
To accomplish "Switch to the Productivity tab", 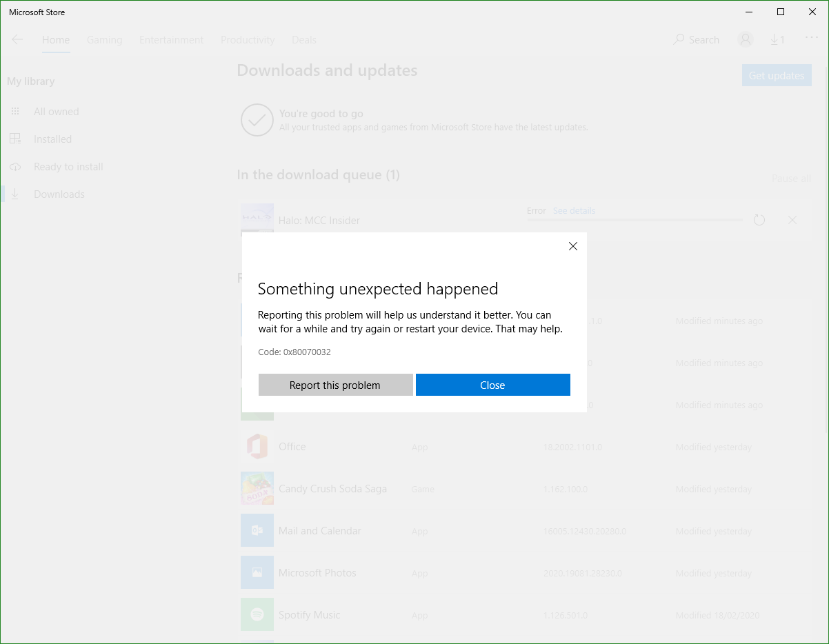I will 248,39.
